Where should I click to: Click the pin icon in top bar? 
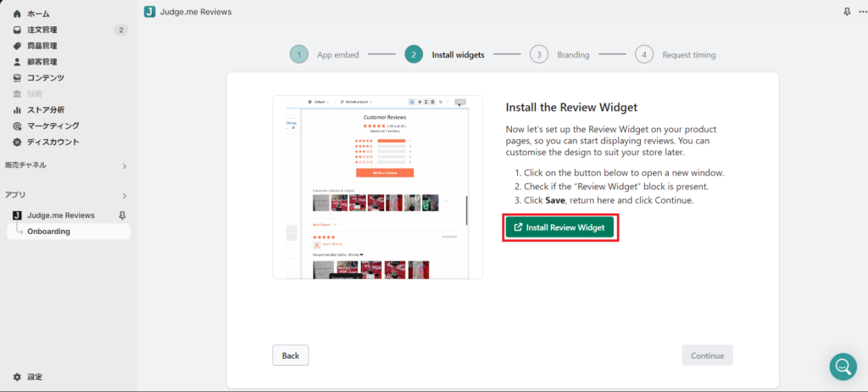pos(847,12)
